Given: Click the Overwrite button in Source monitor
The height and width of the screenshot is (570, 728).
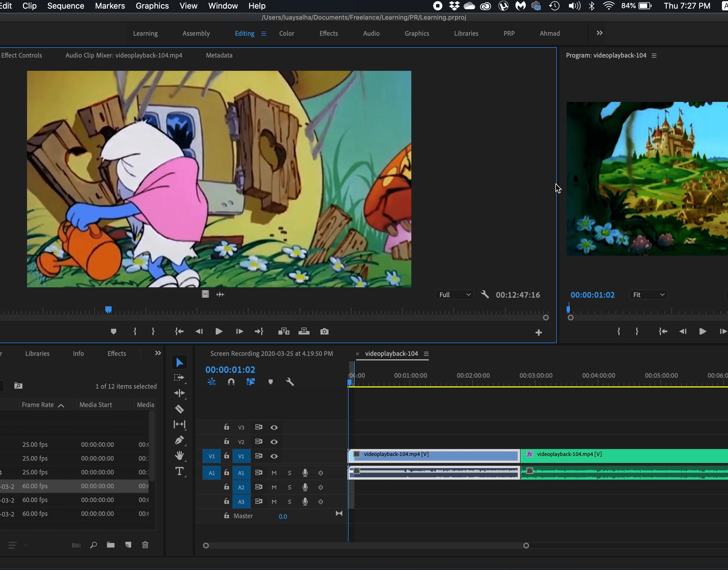Looking at the screenshot, I should 304,331.
